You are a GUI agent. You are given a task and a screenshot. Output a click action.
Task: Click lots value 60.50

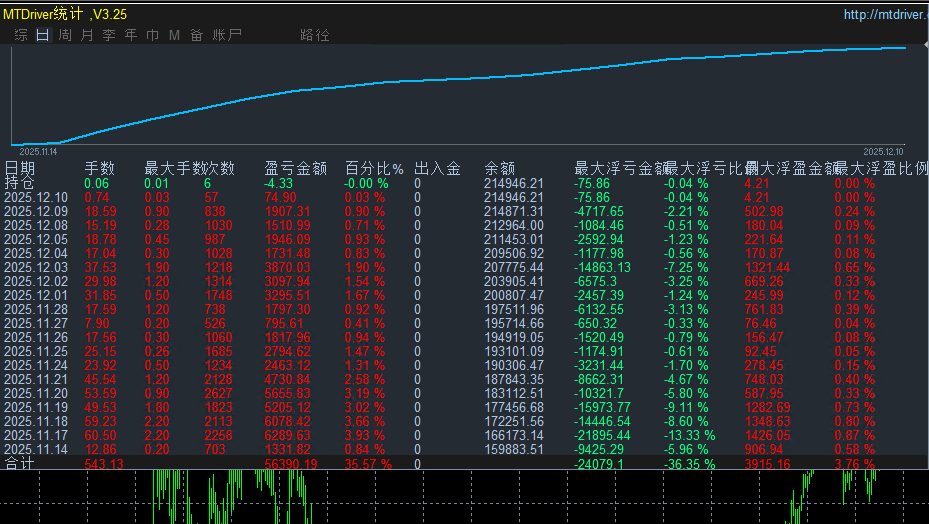[x=100, y=435]
